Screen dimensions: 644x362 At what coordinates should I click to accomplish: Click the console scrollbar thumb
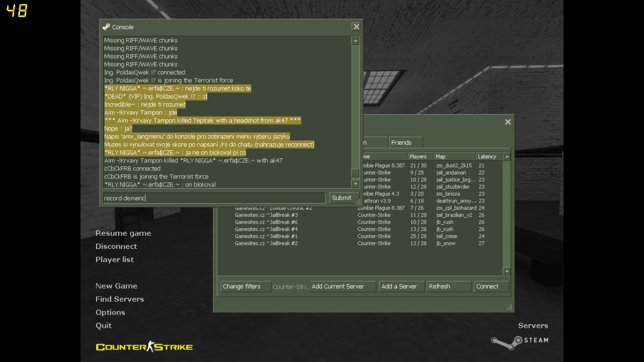pyautogui.click(x=355, y=173)
